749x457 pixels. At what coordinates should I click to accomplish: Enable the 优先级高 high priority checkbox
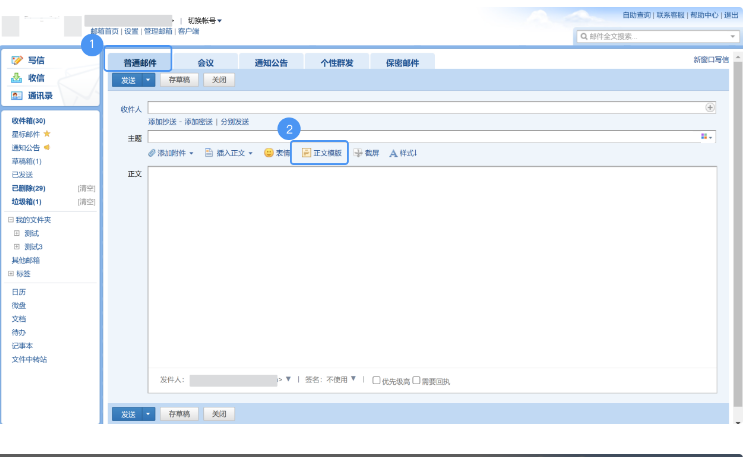[376, 380]
